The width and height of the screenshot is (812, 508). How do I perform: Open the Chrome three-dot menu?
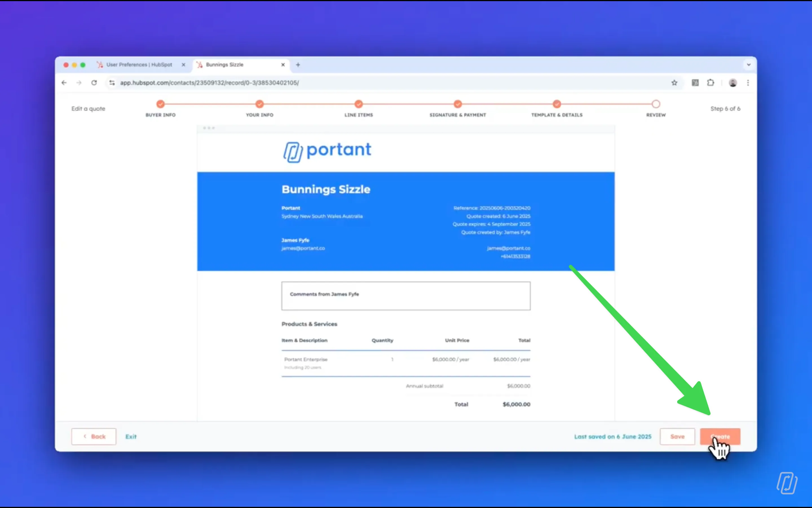click(748, 83)
